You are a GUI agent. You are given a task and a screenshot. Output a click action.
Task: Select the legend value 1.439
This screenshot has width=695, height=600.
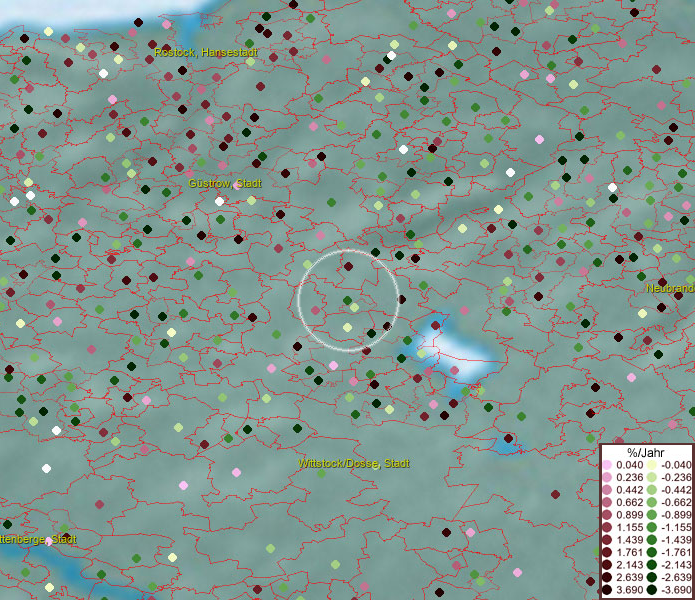(629, 540)
